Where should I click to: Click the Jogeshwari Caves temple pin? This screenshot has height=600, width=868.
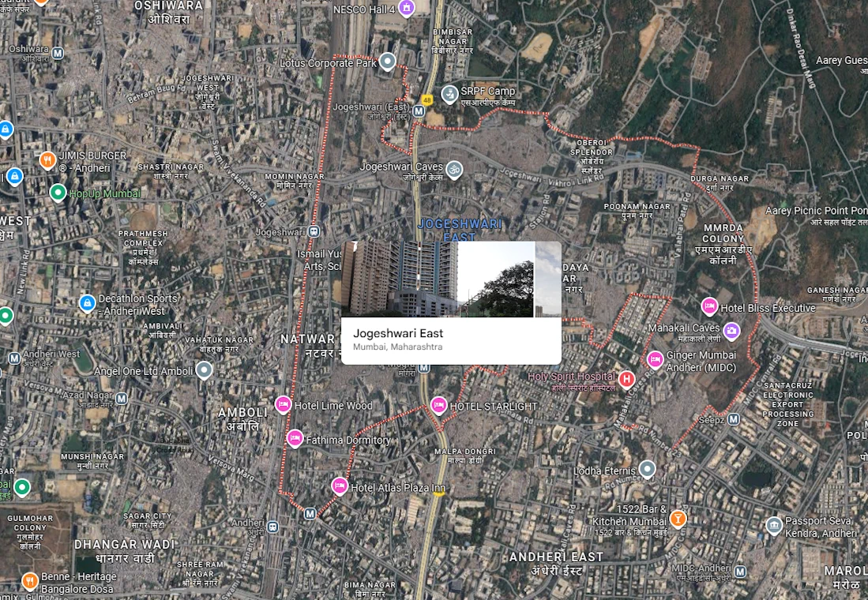pos(454,168)
